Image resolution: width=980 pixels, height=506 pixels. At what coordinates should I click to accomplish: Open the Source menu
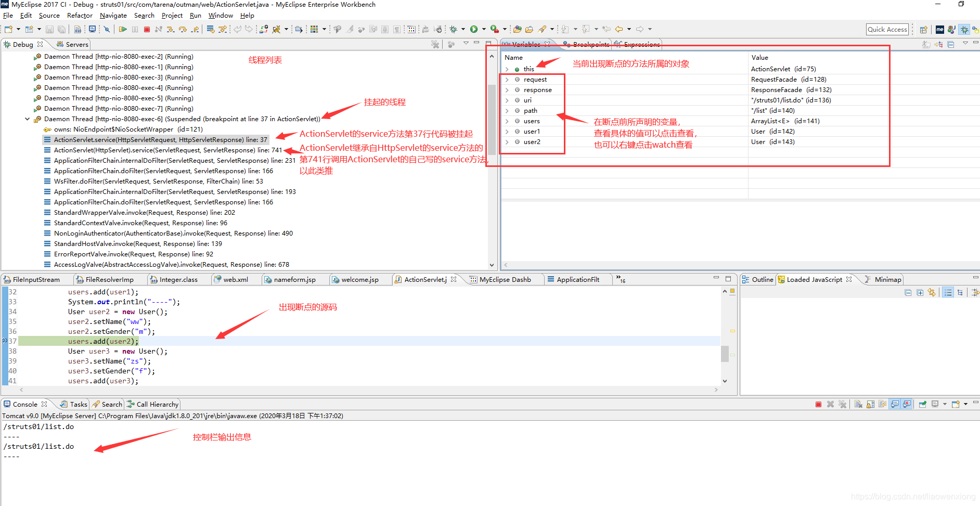49,16
